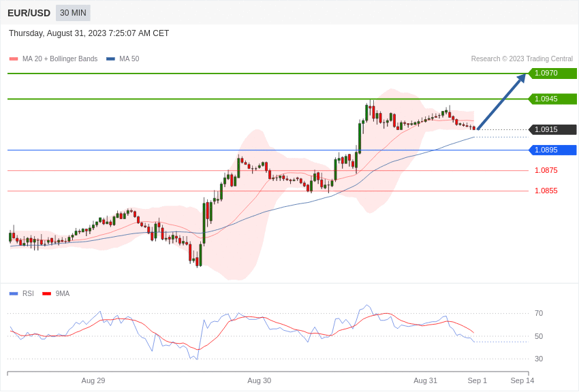The width and height of the screenshot is (579, 392).
Task: Click the Sep 14 date axis label
Action: coord(522,380)
